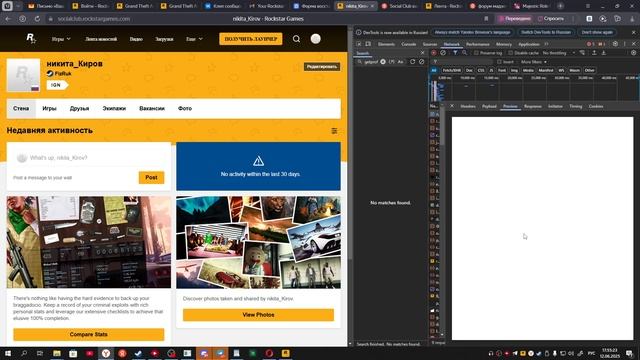The width and height of the screenshot is (640, 360).
Task: Click the red error count badge in DevTools
Action: point(590,44)
